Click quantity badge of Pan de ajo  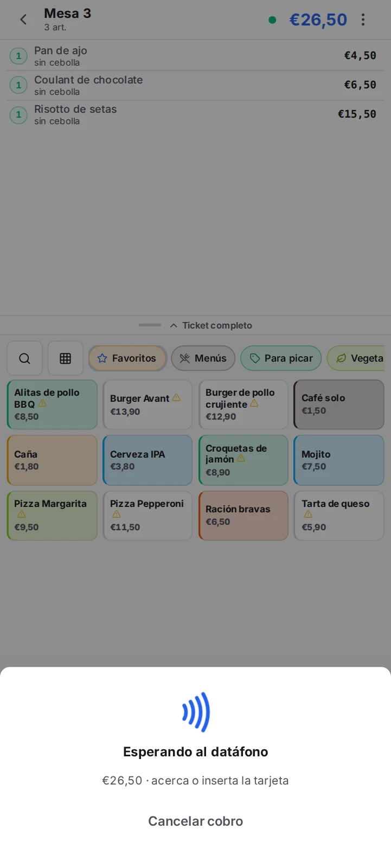pos(18,56)
